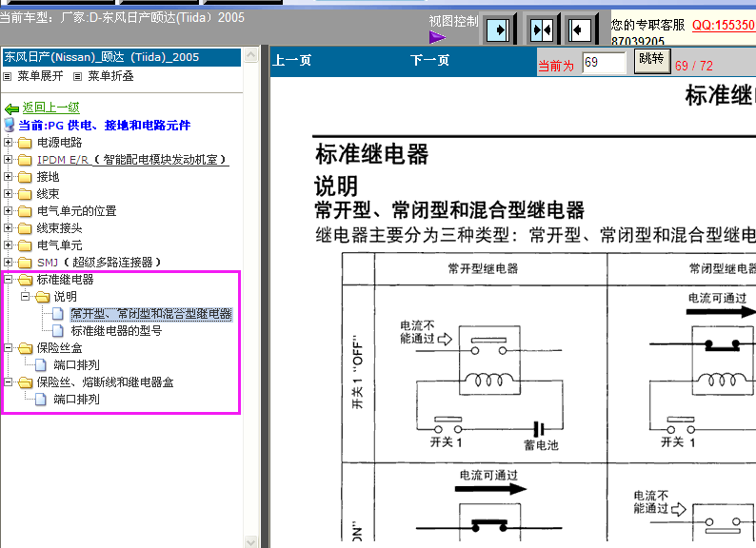Click document icon of 端口排列 under 保险丝盒
The height and width of the screenshot is (548, 756).
(x=41, y=365)
